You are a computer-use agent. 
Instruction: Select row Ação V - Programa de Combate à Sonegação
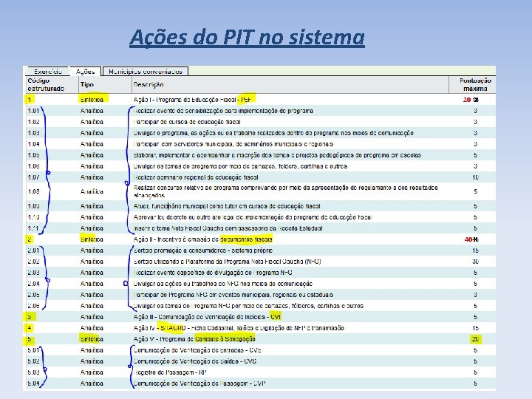pyautogui.click(x=261, y=339)
